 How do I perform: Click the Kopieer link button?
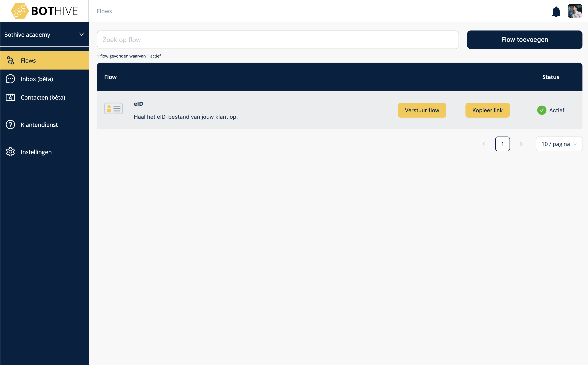point(487,110)
